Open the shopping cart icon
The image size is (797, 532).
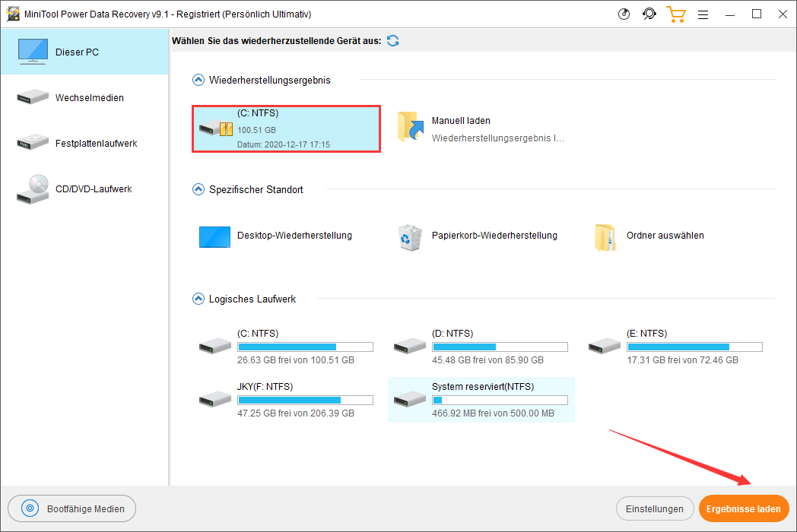[x=676, y=14]
